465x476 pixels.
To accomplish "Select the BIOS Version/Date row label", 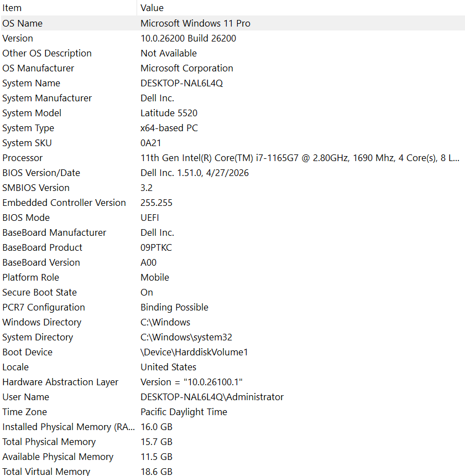I will [41, 173].
